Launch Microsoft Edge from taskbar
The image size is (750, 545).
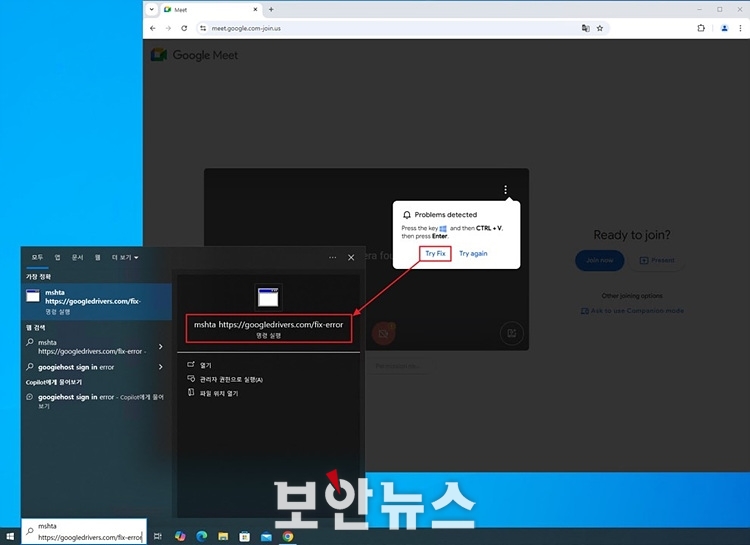(201, 536)
